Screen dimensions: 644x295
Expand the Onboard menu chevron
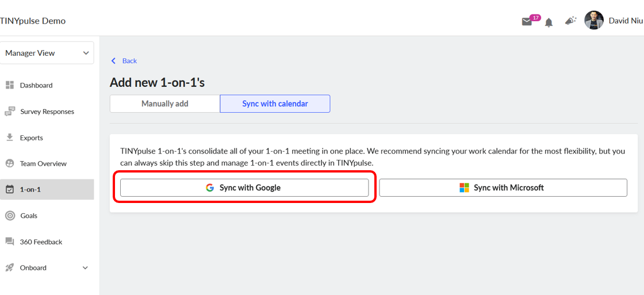86,268
